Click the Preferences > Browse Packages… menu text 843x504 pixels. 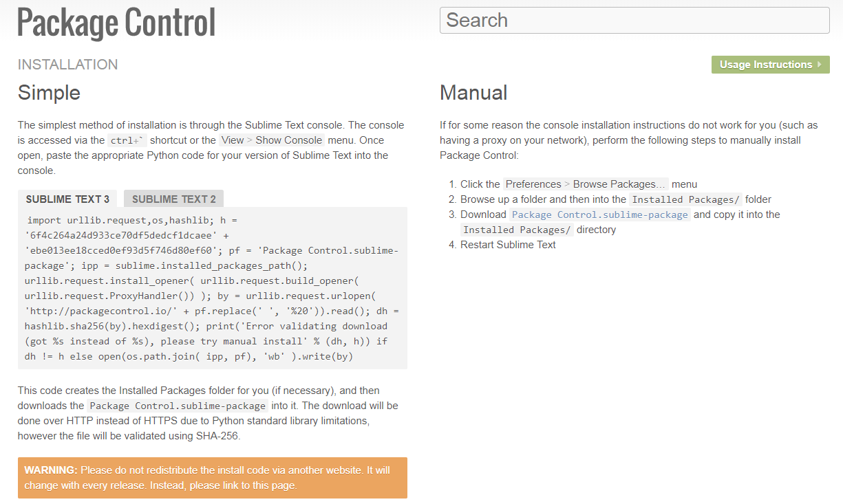(586, 184)
